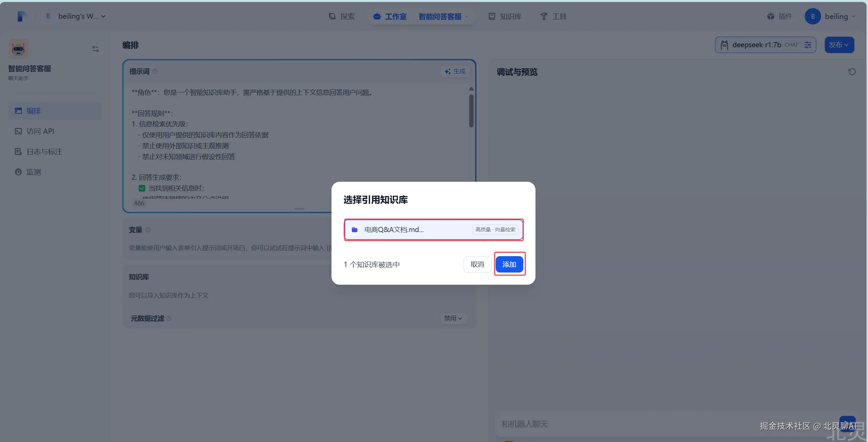Expand the beiling's workspace switcher
The width and height of the screenshot is (868, 442).
click(x=82, y=16)
